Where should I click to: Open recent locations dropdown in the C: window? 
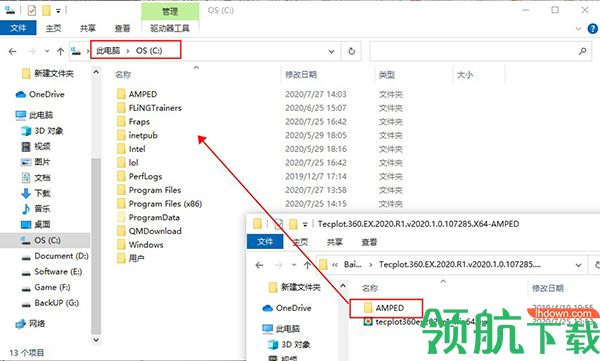(47, 51)
